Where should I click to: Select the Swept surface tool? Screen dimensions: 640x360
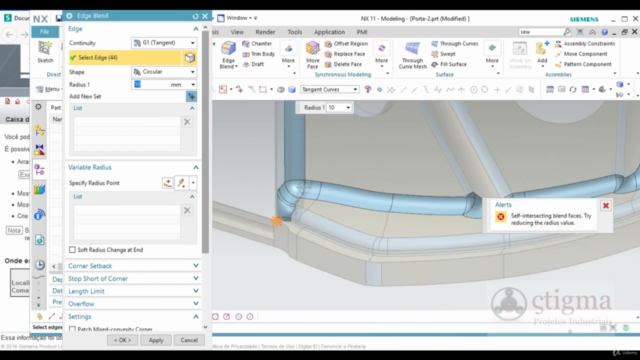point(443,54)
